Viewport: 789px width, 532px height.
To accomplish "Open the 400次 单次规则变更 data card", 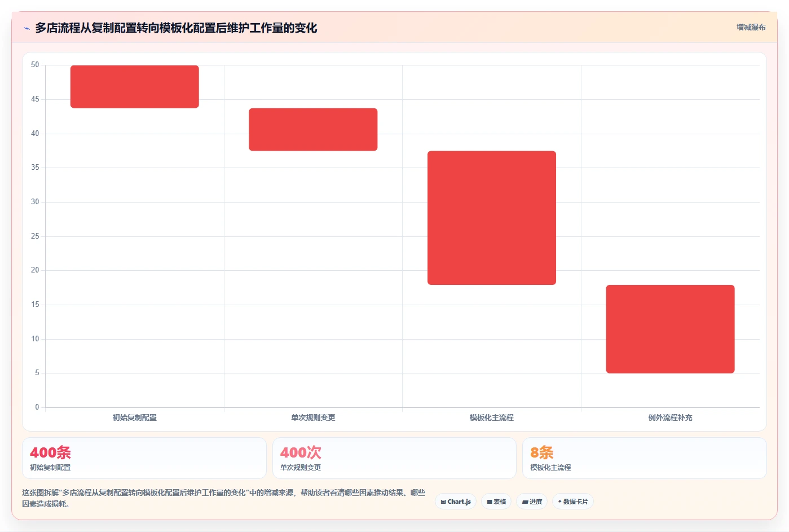I will click(394, 458).
